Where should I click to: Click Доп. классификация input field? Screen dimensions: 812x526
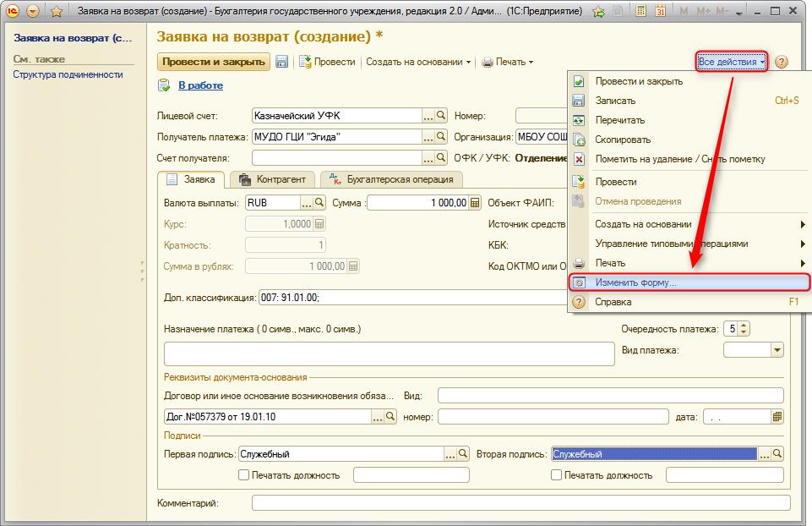pyautogui.click(x=413, y=298)
